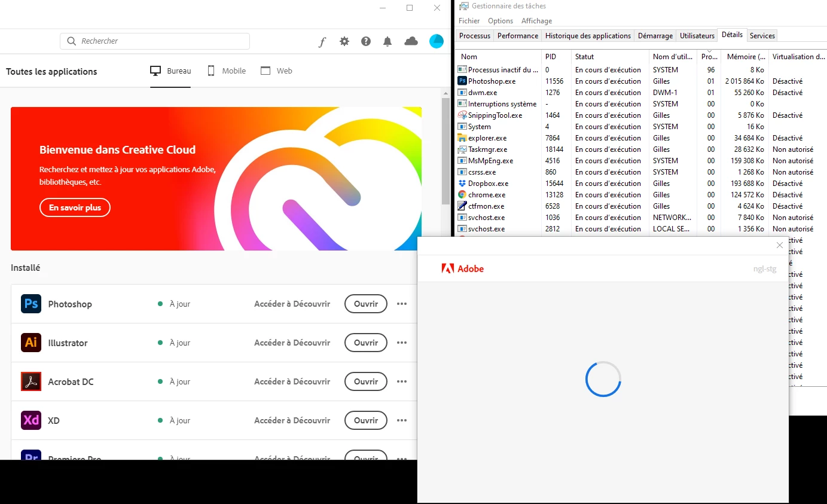This screenshot has width=827, height=504.
Task: Click Accéder à Découvrir link for XD
Action: (x=292, y=420)
